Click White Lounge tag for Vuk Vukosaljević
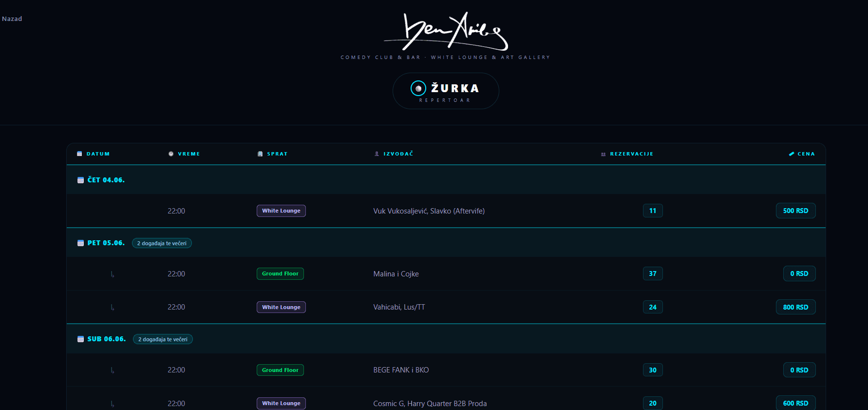 281,211
